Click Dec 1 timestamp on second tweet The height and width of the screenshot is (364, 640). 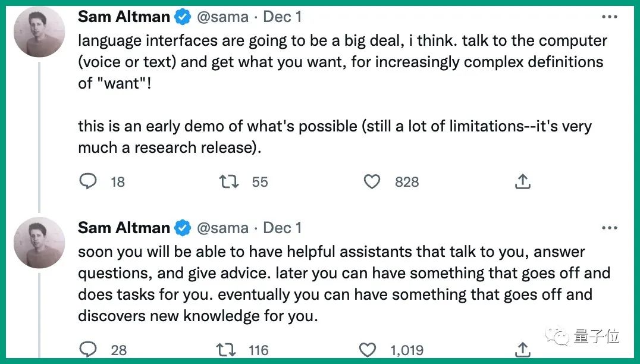[x=283, y=228]
